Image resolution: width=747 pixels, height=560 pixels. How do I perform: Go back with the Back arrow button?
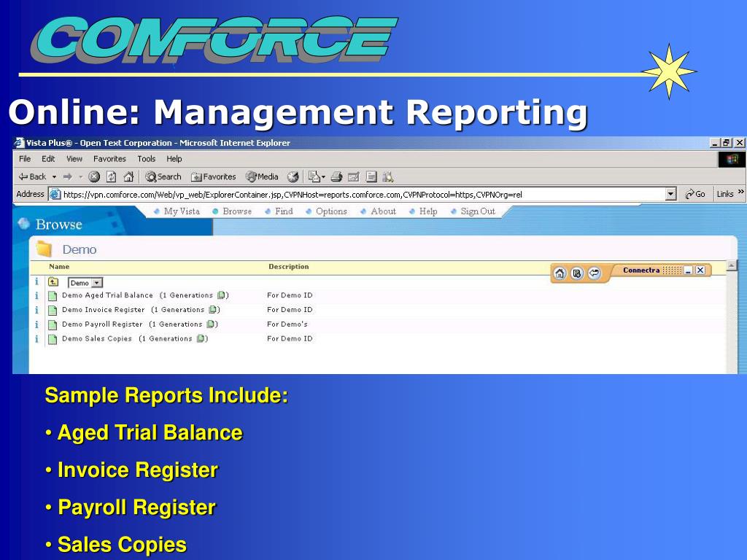click(x=31, y=176)
